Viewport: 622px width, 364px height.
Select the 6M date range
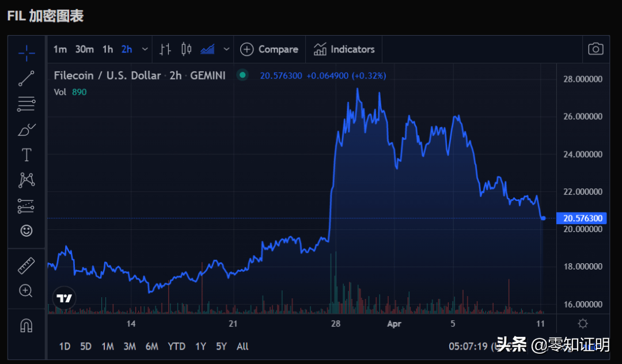[x=152, y=347]
